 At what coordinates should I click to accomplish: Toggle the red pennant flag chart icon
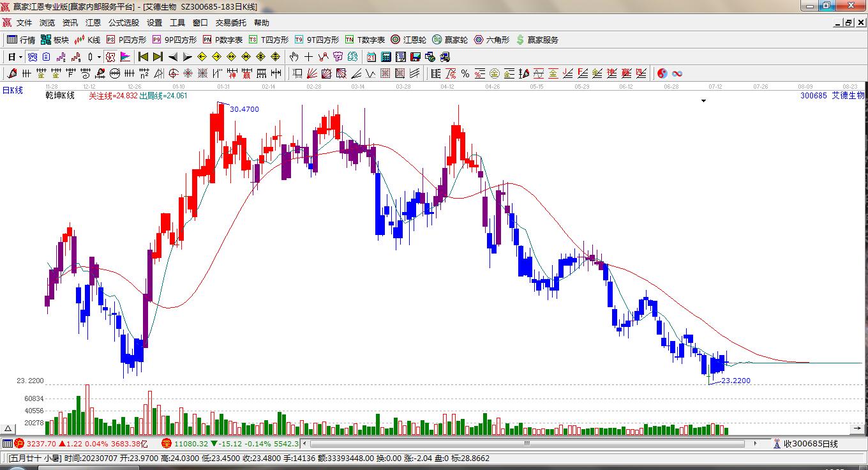pos(125,57)
